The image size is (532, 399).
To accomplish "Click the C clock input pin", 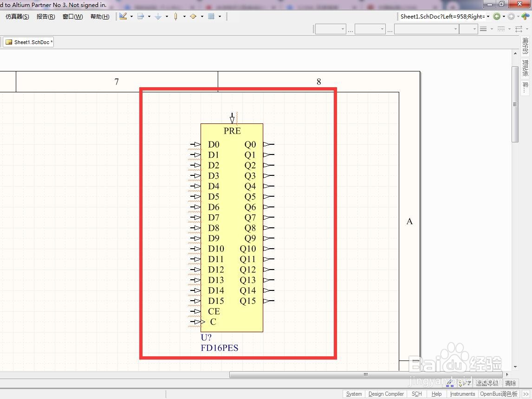I will click(x=197, y=322).
